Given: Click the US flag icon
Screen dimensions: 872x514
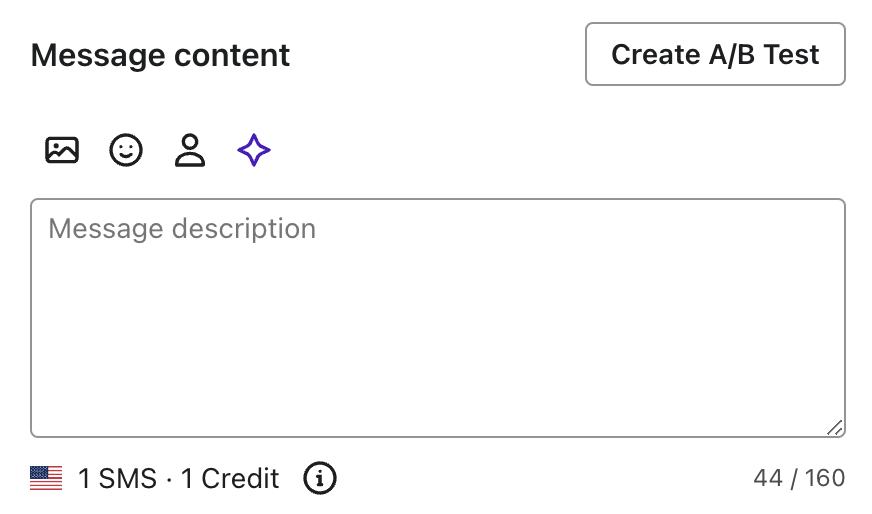Looking at the screenshot, I should (46, 479).
